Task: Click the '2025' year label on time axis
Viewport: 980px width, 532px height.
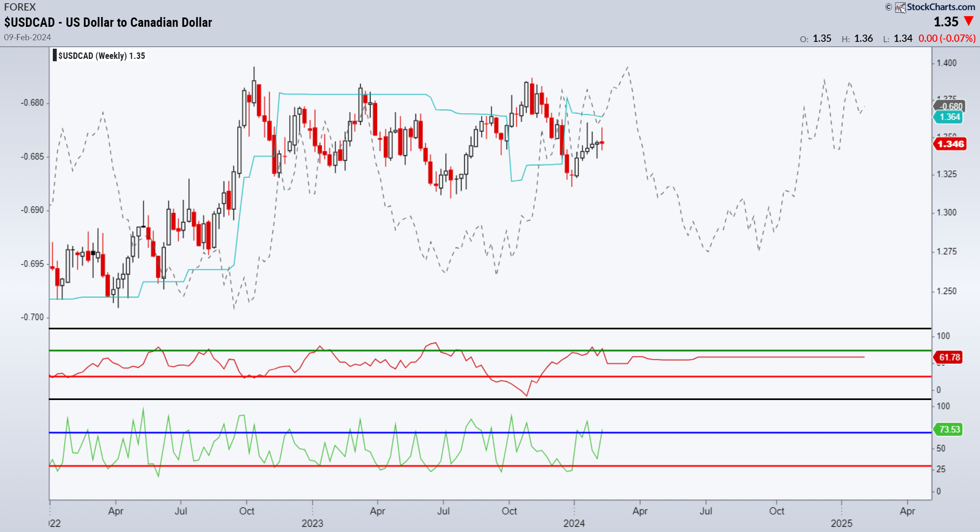Action: [x=841, y=523]
